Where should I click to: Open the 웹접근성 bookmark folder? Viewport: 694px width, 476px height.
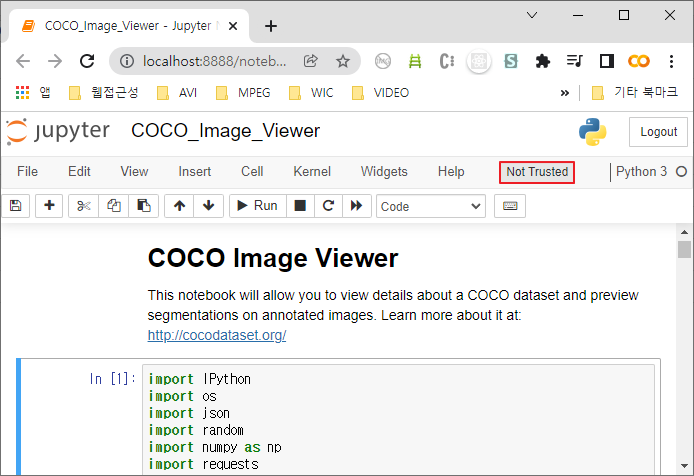[104, 93]
